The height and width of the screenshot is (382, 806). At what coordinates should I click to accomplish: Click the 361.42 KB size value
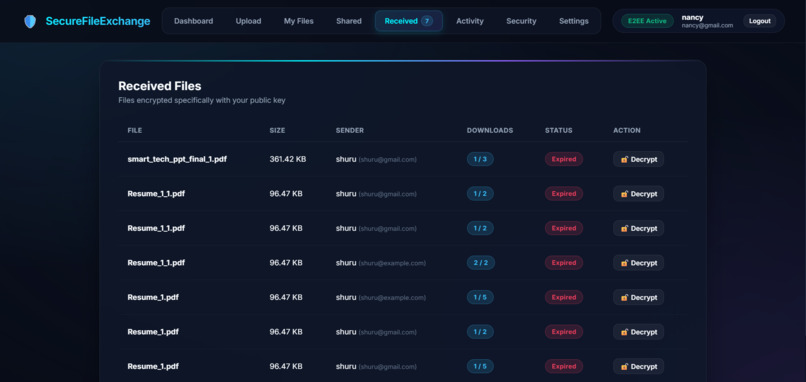click(x=288, y=159)
